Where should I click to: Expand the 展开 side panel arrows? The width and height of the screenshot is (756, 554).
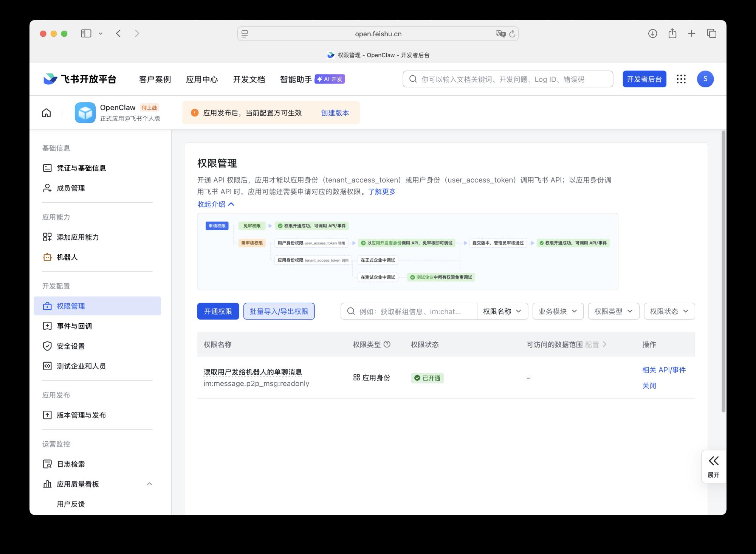713,461
